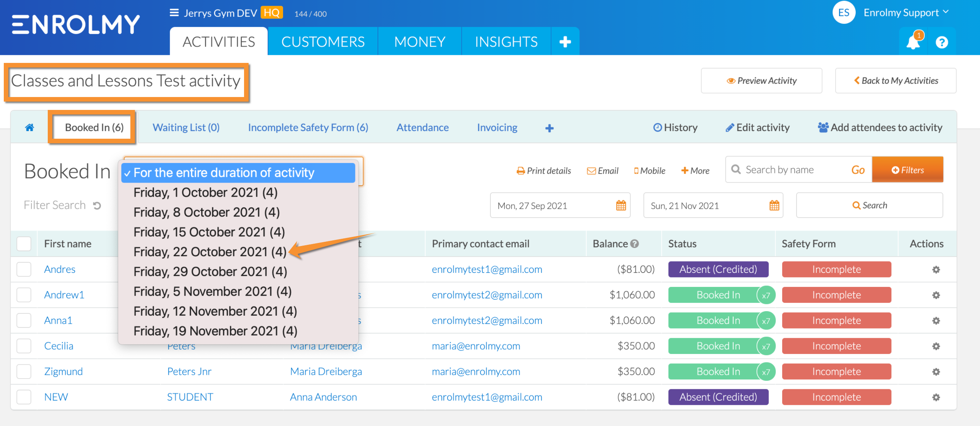Select Friday, 22 October 2021 (4) option
Viewport: 980px width, 426px height.
(238, 252)
